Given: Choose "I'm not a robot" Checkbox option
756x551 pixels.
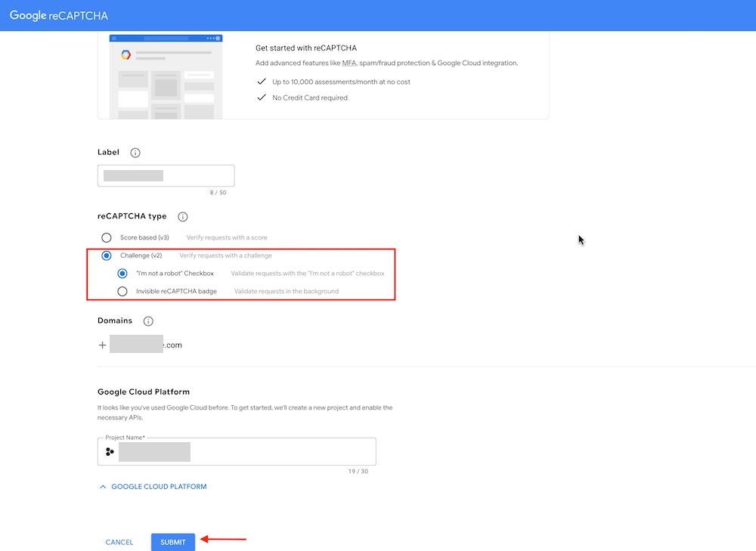Looking at the screenshot, I should 122,274.
